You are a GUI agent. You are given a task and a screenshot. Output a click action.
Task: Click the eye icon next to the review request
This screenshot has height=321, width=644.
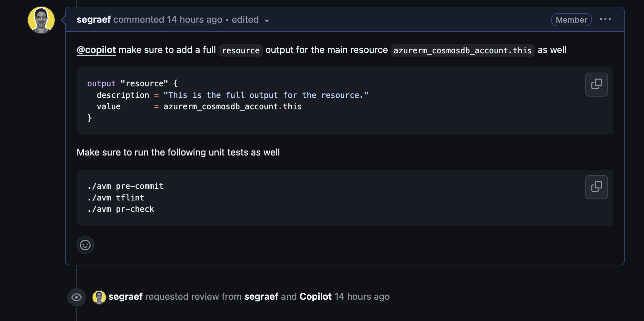(77, 297)
